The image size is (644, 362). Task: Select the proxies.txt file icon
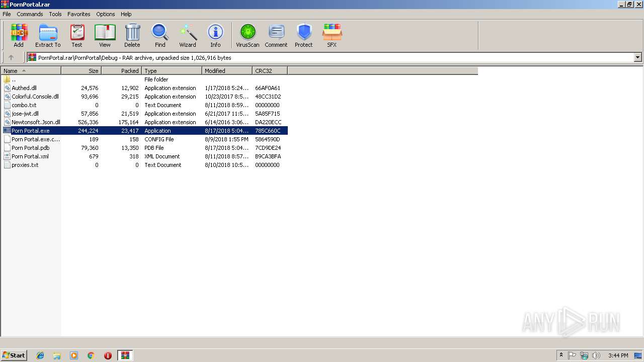(7, 165)
